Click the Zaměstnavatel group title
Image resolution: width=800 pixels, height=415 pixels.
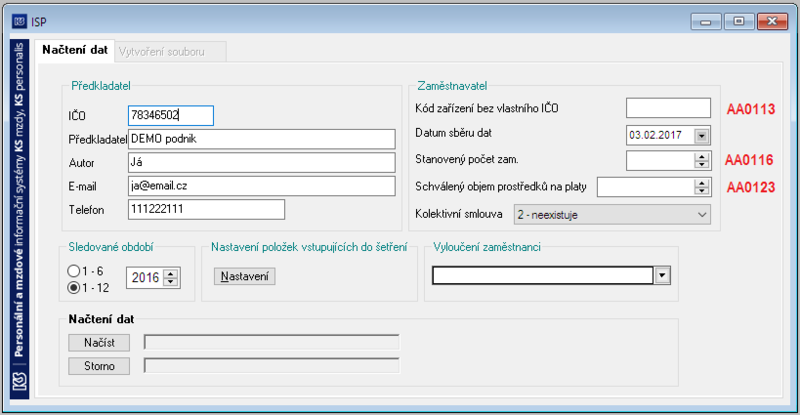coord(452,86)
